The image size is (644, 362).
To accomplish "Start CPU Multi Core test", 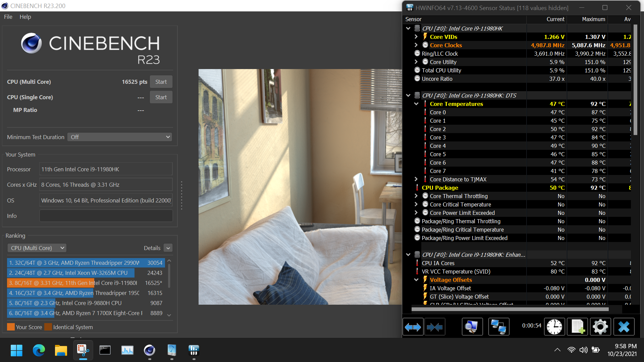I will [x=161, y=82].
